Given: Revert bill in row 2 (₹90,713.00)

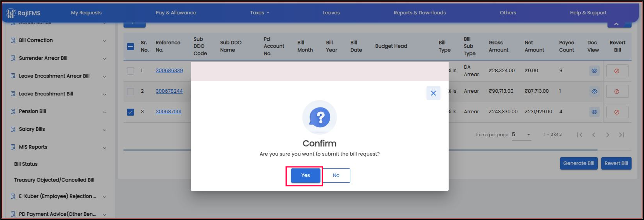Looking at the screenshot, I should (x=617, y=92).
